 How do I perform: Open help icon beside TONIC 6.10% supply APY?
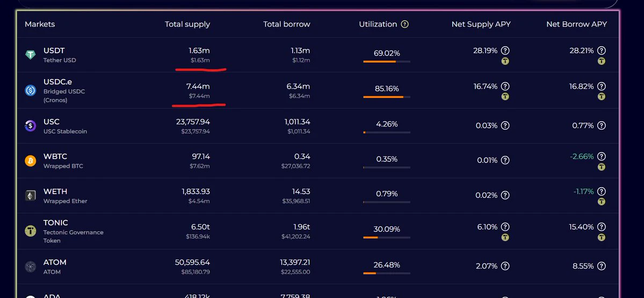(505, 227)
